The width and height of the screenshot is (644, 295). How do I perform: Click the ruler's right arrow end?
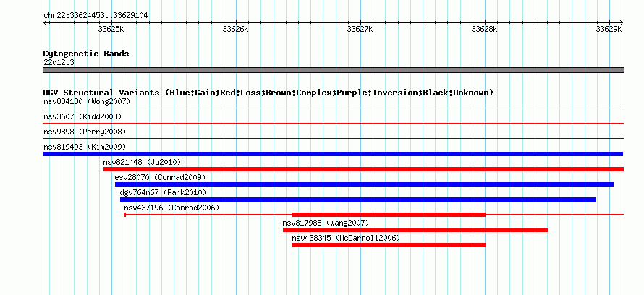coord(622,22)
